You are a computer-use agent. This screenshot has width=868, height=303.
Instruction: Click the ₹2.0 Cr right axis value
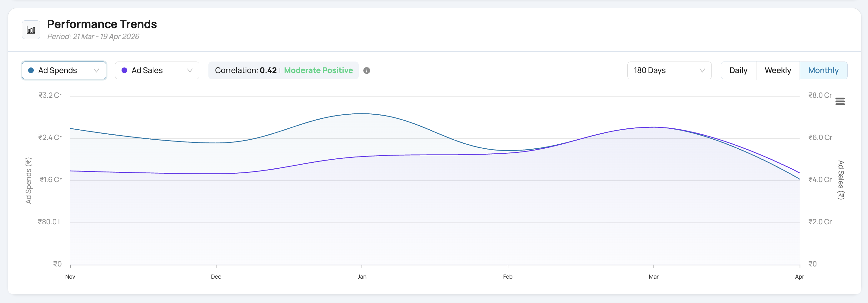click(x=820, y=222)
